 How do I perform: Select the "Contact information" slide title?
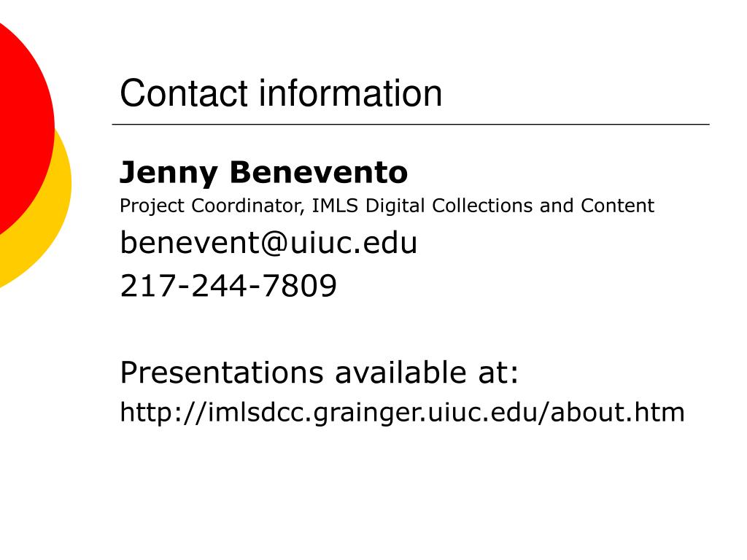[281, 93]
